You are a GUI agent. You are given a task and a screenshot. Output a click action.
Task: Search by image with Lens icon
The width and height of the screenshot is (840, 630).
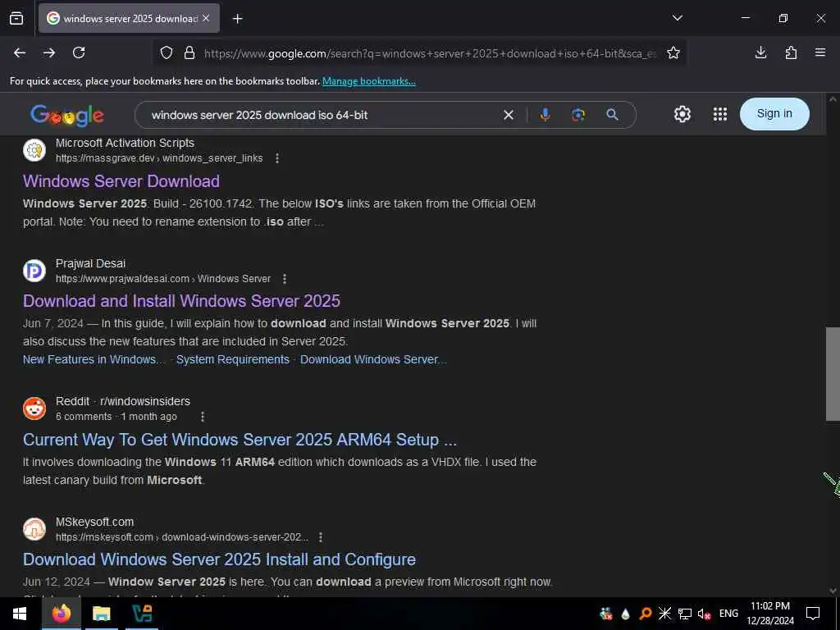click(578, 115)
